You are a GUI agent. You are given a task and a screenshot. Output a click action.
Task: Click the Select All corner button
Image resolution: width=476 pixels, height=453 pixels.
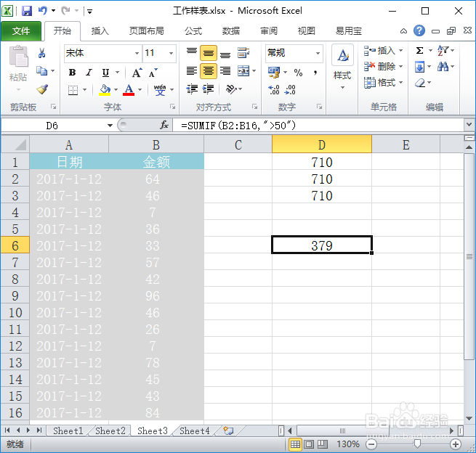click(x=15, y=144)
